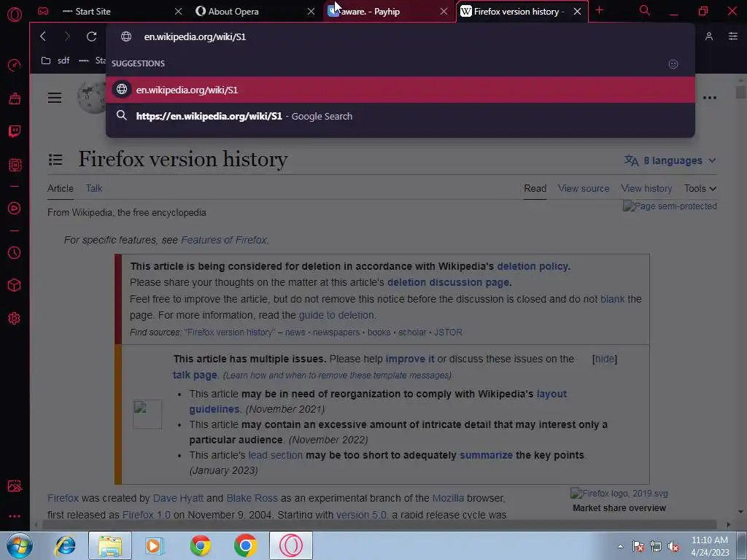The width and height of the screenshot is (747, 560).
Task: Close the About Opera tab
Action: coord(311,11)
